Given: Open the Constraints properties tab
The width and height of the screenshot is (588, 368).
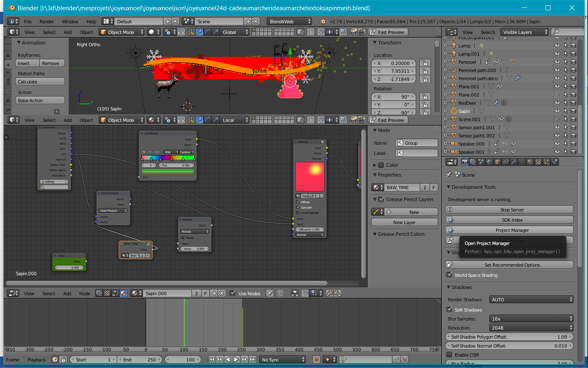Looking at the screenshot, I should 506,162.
